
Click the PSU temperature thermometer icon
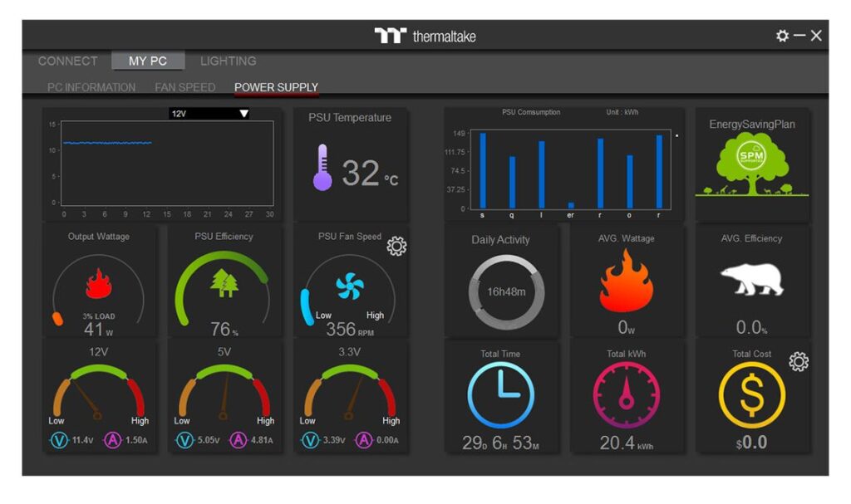(322, 167)
